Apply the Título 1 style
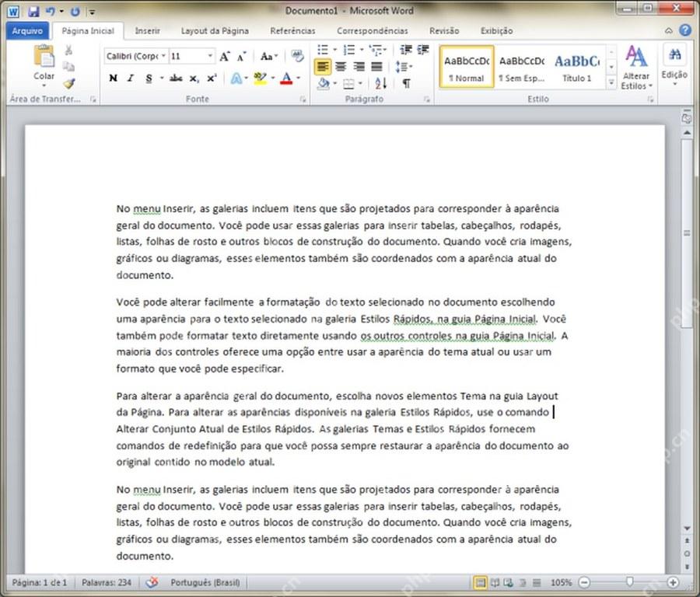 (577, 67)
